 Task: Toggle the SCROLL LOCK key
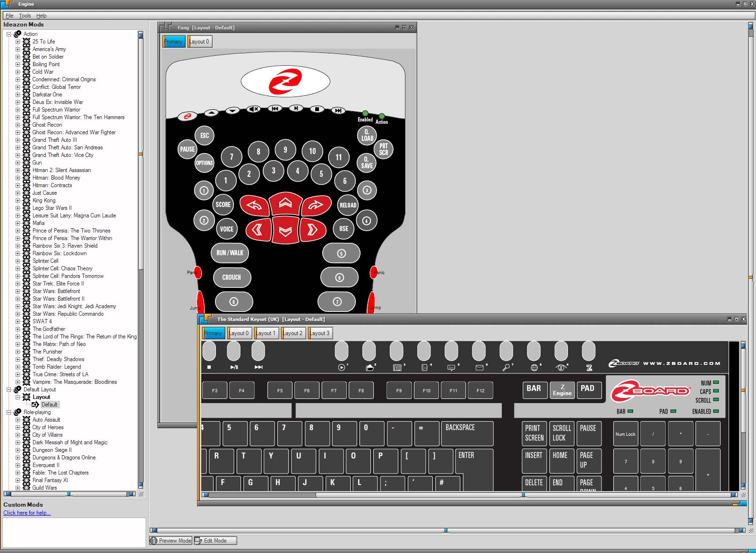pyautogui.click(x=562, y=433)
